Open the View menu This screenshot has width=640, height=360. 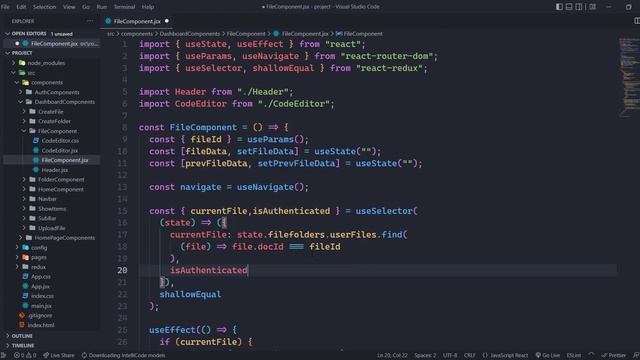[x=69, y=7]
